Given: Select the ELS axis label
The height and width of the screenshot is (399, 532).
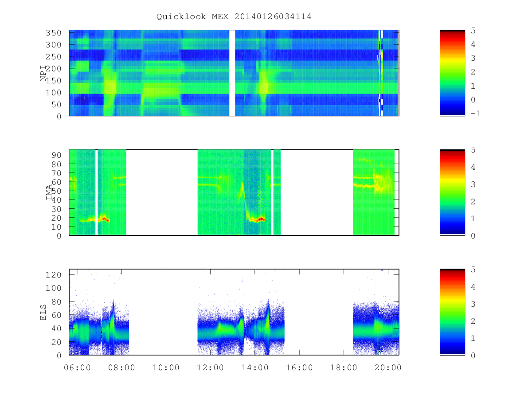Looking at the screenshot, I should pyautogui.click(x=43, y=312).
